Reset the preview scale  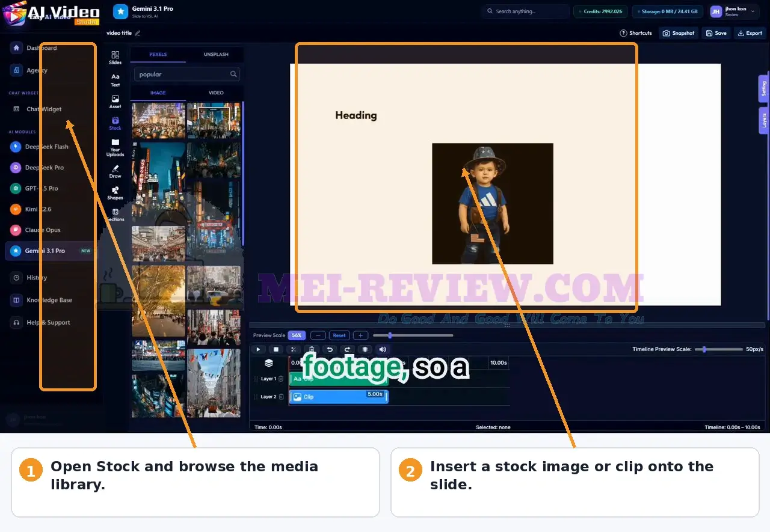pyautogui.click(x=339, y=335)
